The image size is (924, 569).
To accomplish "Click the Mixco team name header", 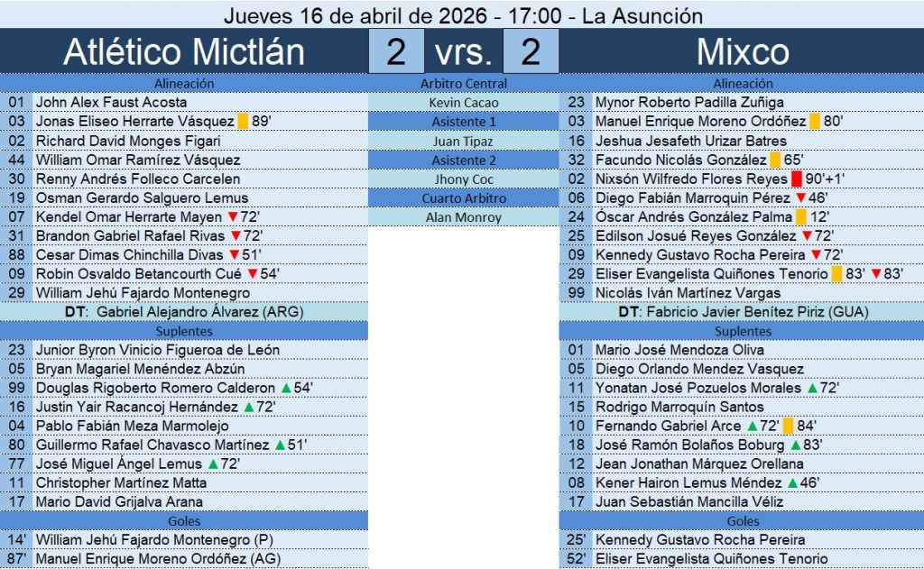I will 742,52.
